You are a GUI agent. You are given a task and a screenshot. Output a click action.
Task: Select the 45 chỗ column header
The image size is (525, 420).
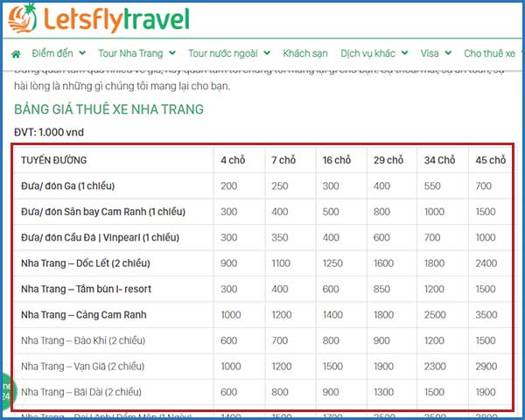(490, 160)
